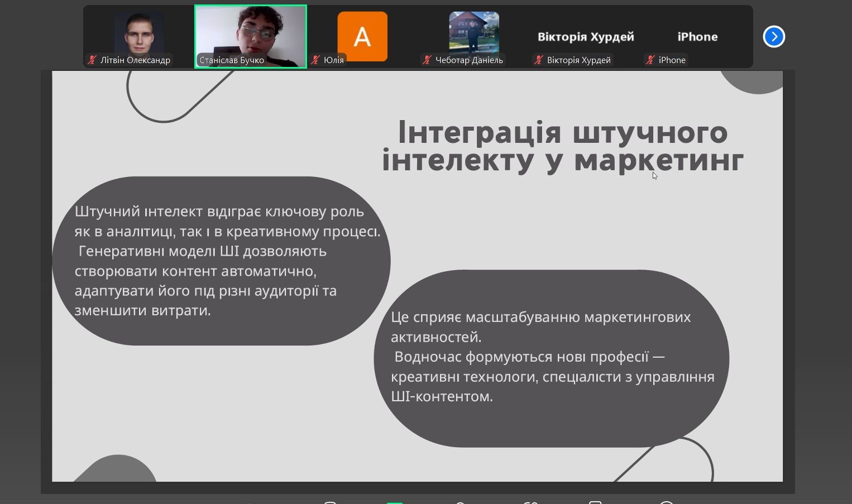This screenshot has height=504, width=852.
Task: Show next participants with the blue arrow
Action: 774,37
